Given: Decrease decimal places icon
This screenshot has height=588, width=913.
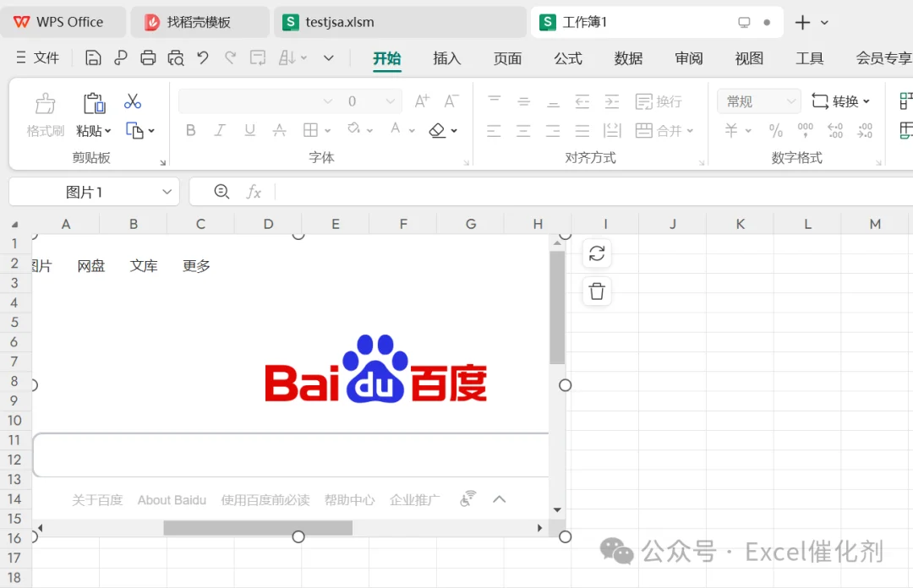Looking at the screenshot, I should click(865, 130).
